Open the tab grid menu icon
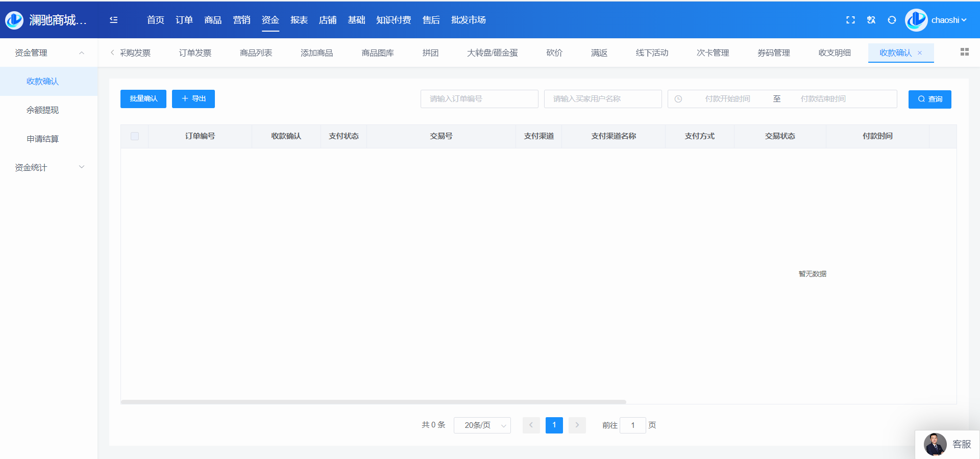Image resolution: width=980 pixels, height=459 pixels. pos(964,52)
